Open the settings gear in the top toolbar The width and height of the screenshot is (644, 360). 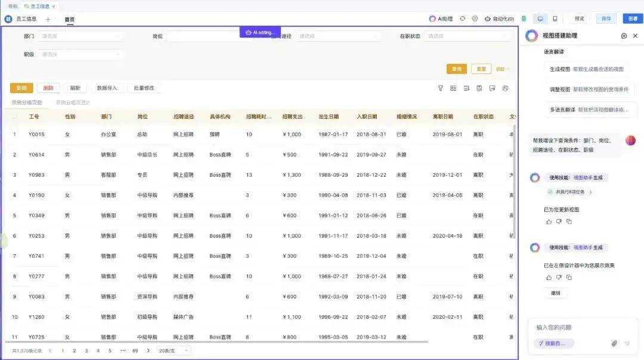coord(474,19)
